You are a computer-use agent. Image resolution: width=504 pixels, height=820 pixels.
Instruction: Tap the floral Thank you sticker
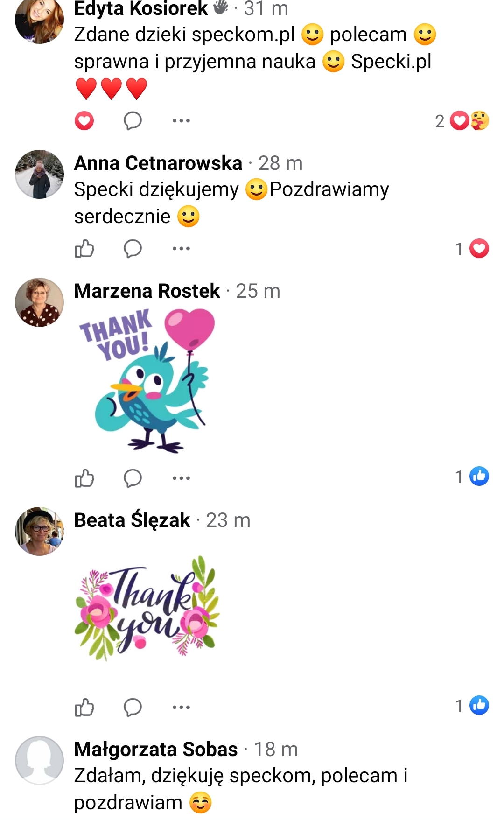[147, 608]
